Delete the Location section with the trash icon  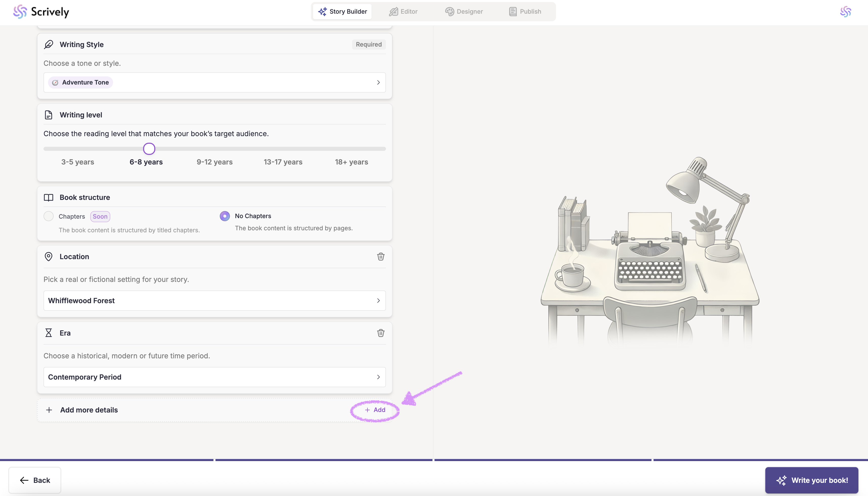coord(381,257)
